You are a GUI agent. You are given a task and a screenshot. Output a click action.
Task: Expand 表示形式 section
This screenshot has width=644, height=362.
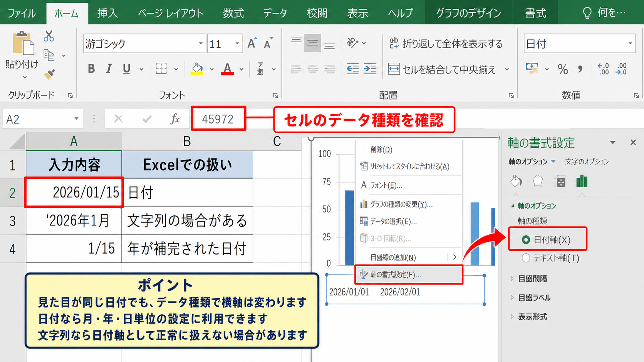click(512, 317)
